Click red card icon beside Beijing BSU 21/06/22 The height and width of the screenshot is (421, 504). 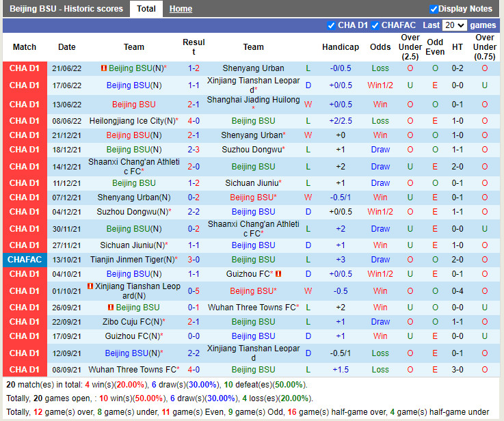pos(103,68)
